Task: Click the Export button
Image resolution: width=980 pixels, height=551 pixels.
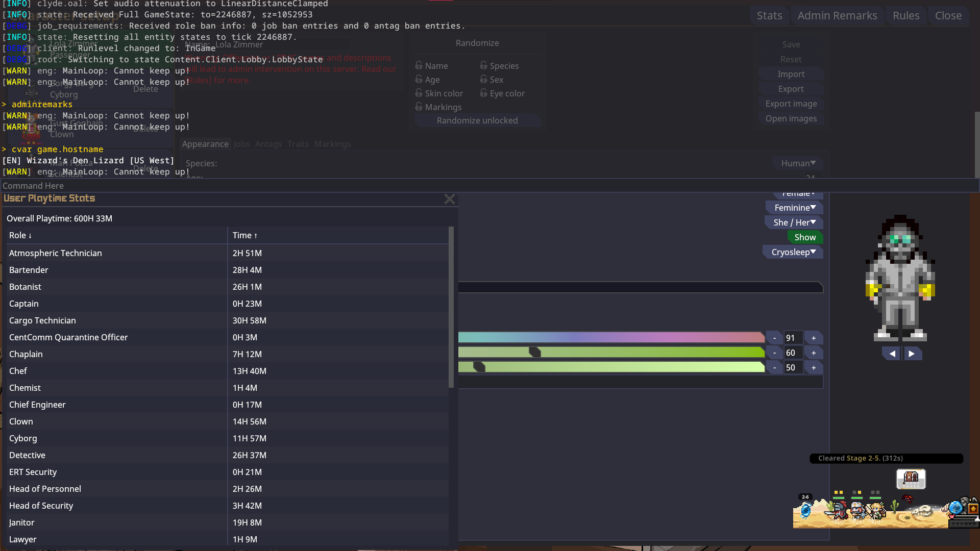Action: [x=791, y=89]
